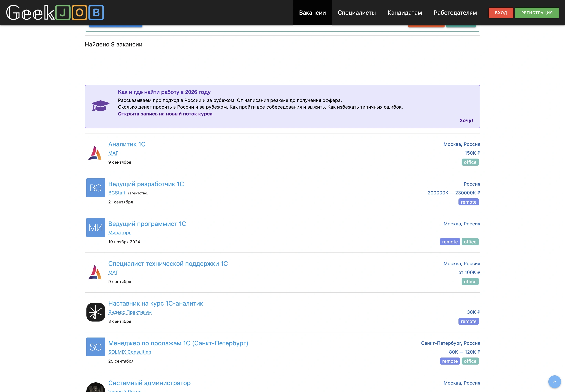This screenshot has height=392, width=565.
Task: Click the salary '30K ₽'
Action: point(473,312)
